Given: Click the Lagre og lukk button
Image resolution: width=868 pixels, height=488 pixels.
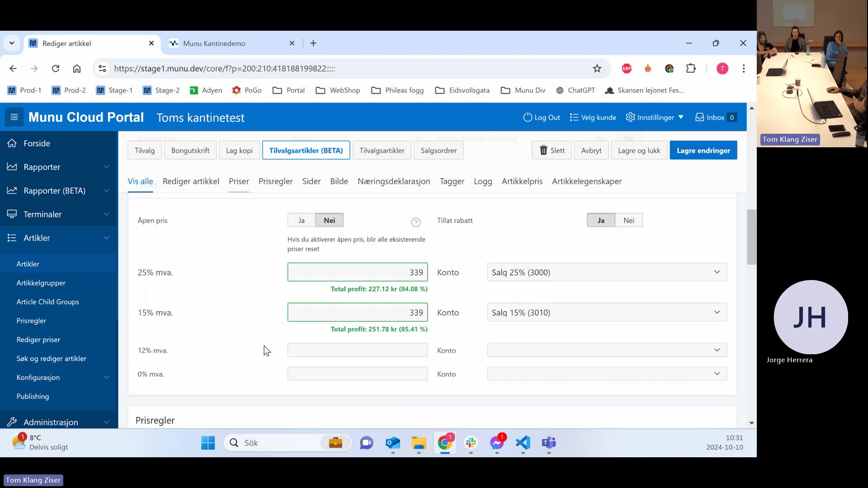Looking at the screenshot, I should [x=639, y=150].
